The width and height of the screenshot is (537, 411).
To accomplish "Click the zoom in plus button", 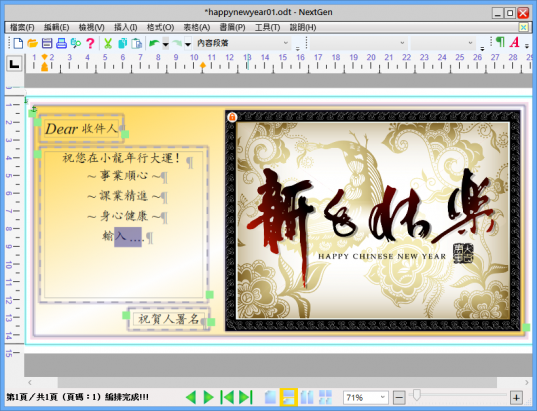I will tap(516, 398).
